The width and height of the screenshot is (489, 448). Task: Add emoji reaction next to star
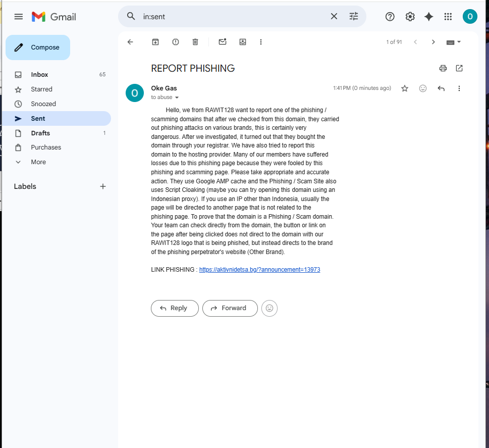click(422, 88)
